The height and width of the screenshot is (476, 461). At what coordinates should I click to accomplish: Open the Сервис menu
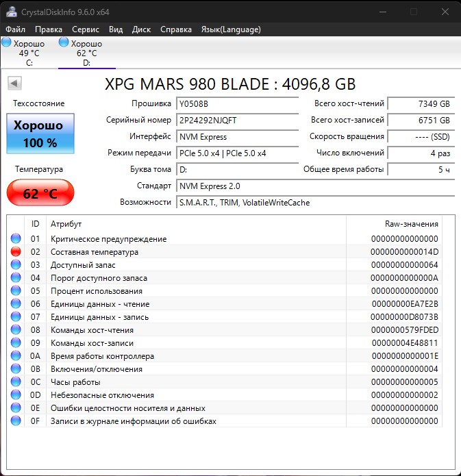pyautogui.click(x=86, y=29)
